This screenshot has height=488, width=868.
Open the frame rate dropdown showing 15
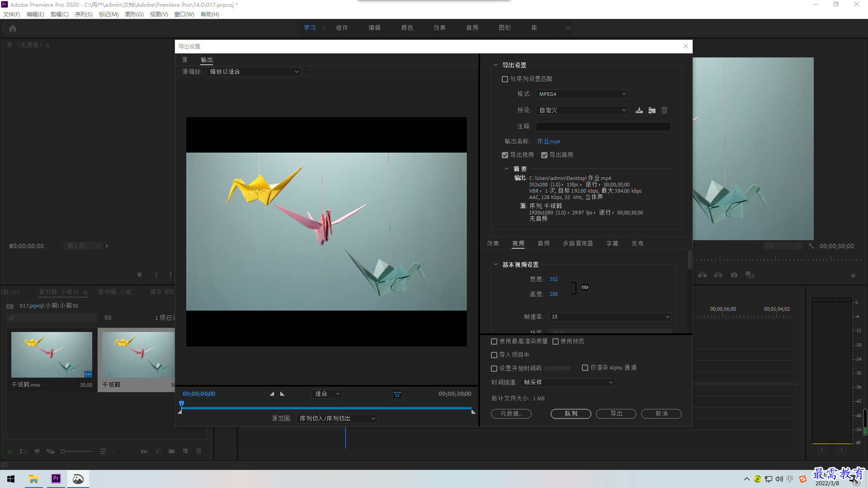[x=610, y=317]
